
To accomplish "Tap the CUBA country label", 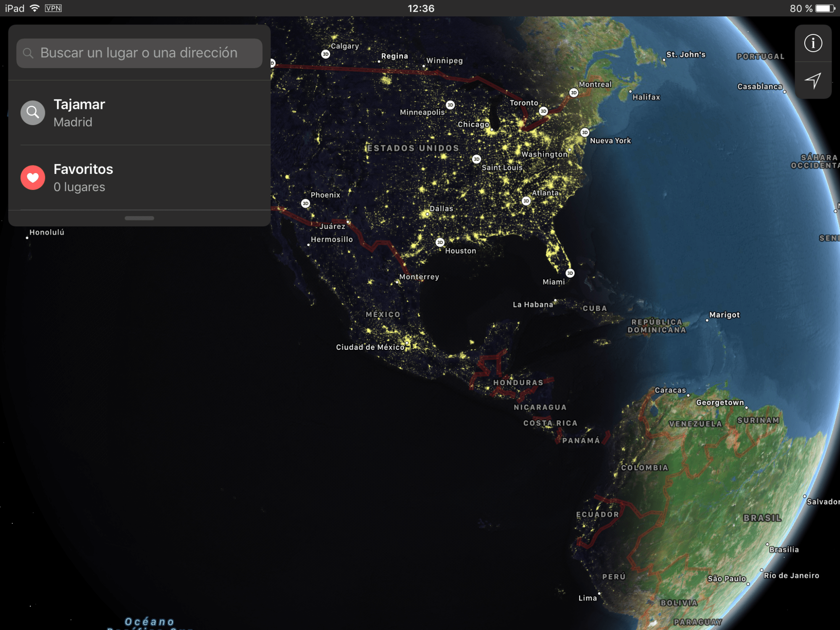I will (x=595, y=308).
